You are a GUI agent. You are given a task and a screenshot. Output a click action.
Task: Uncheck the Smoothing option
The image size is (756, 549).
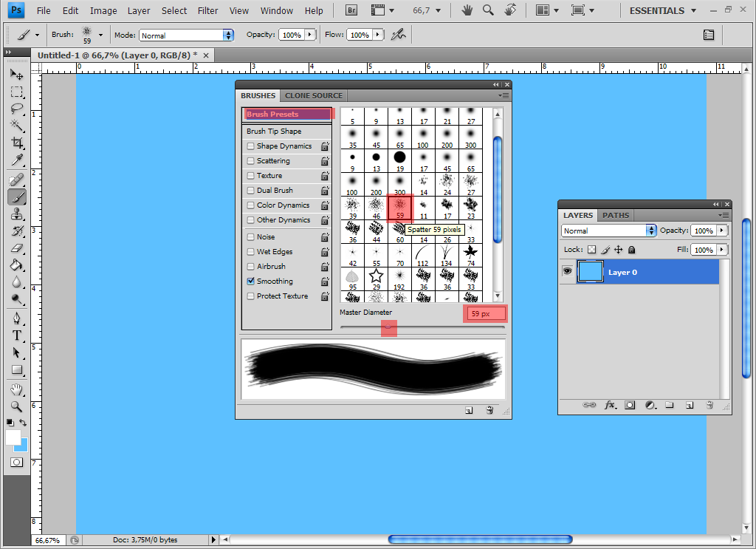tap(251, 281)
